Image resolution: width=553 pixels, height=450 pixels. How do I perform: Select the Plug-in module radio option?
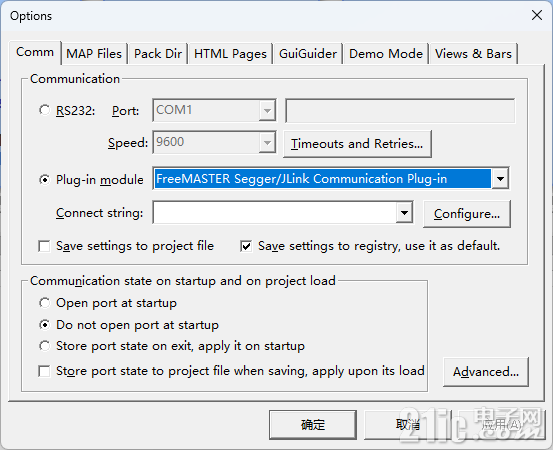click(44, 180)
